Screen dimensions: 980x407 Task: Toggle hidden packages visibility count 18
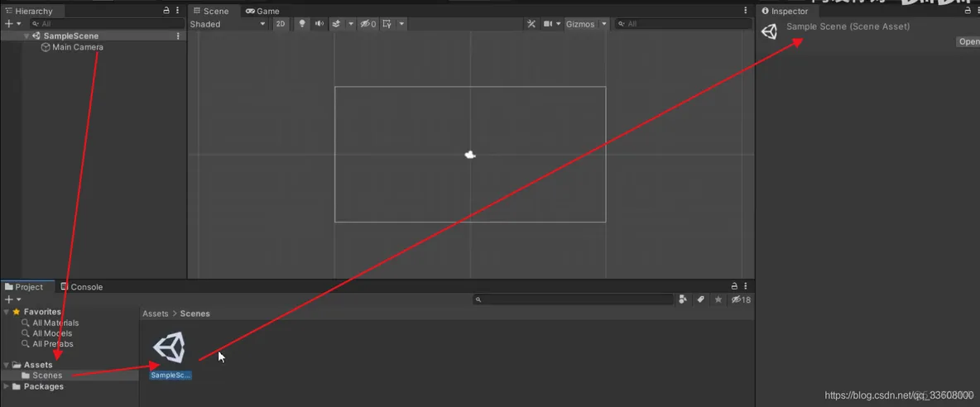tap(741, 299)
